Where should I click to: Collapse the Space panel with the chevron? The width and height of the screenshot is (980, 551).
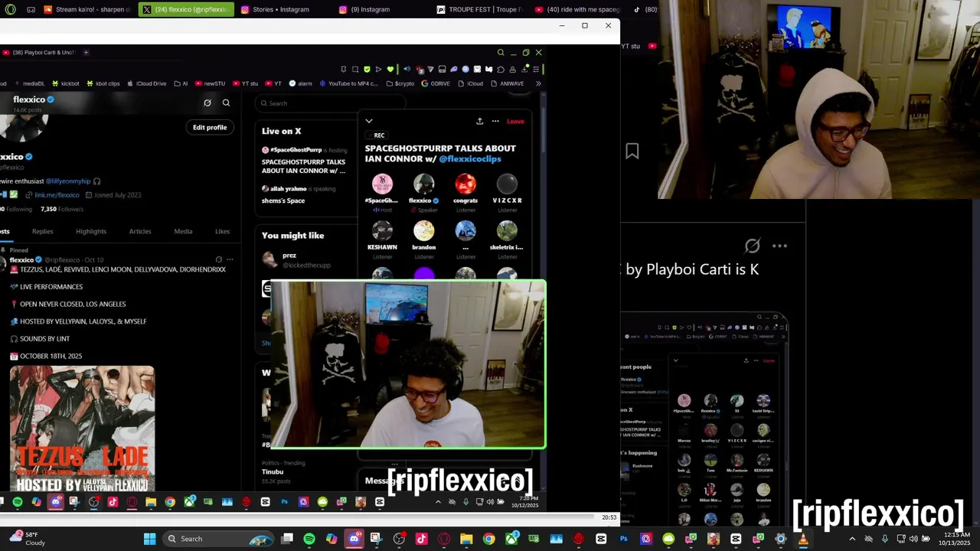pyautogui.click(x=368, y=121)
